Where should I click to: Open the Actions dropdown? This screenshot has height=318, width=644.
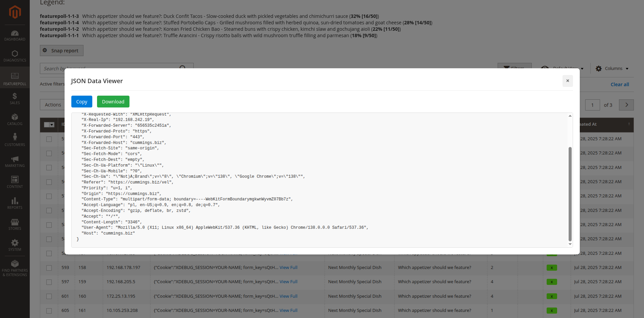click(x=53, y=105)
